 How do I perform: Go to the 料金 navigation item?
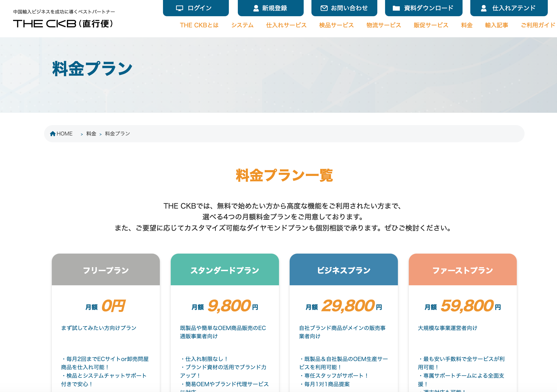(466, 25)
